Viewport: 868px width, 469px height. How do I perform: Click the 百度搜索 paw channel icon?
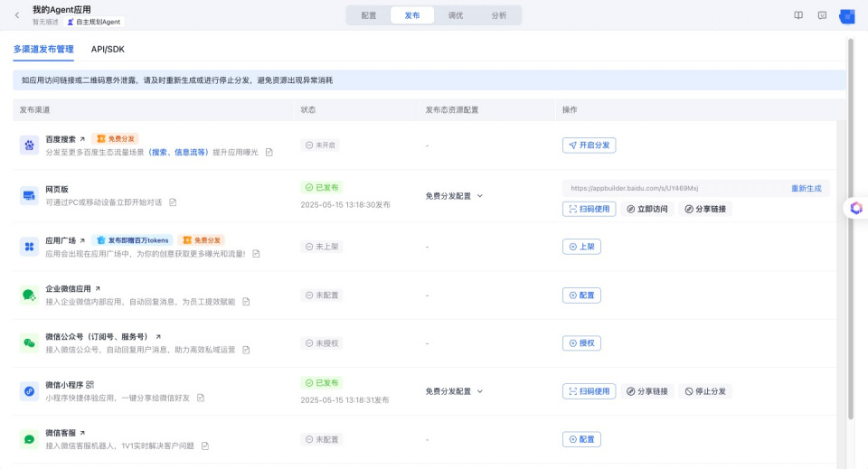click(29, 145)
